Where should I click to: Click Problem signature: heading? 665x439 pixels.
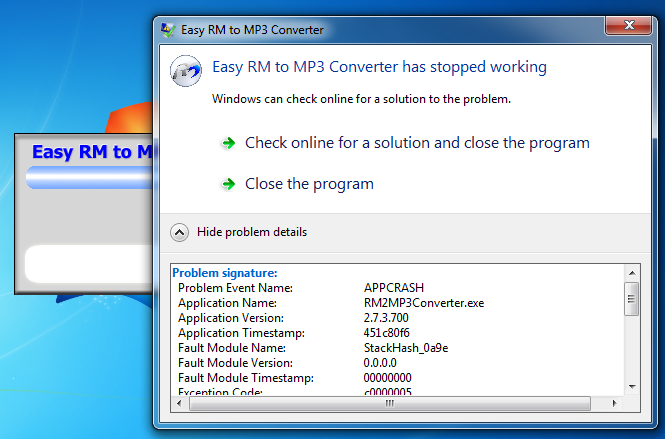click(x=225, y=273)
